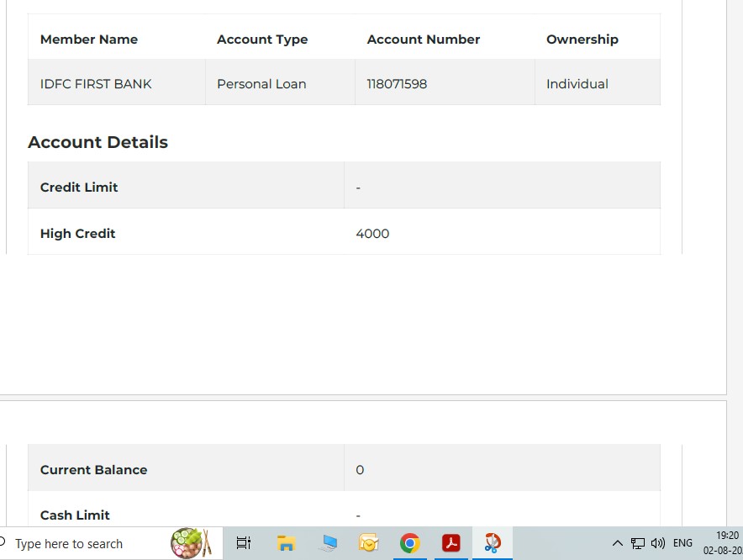Open File Explorer from the taskbar
The height and width of the screenshot is (560, 743).
point(286,543)
